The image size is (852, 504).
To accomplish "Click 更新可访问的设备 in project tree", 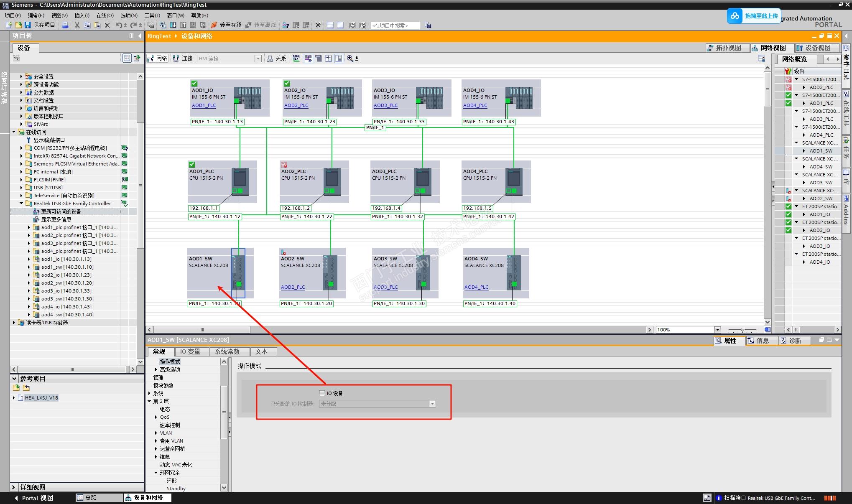I will point(61,211).
